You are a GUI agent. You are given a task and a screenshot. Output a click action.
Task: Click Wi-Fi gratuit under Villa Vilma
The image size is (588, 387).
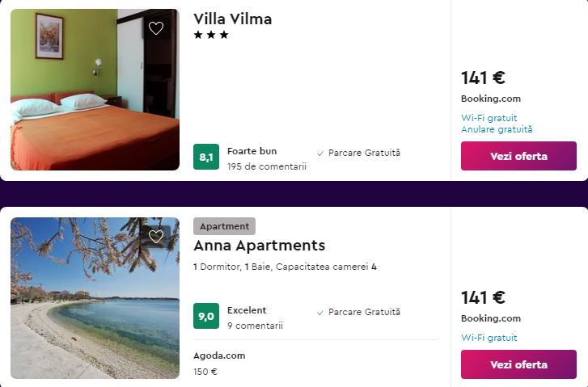tap(489, 118)
